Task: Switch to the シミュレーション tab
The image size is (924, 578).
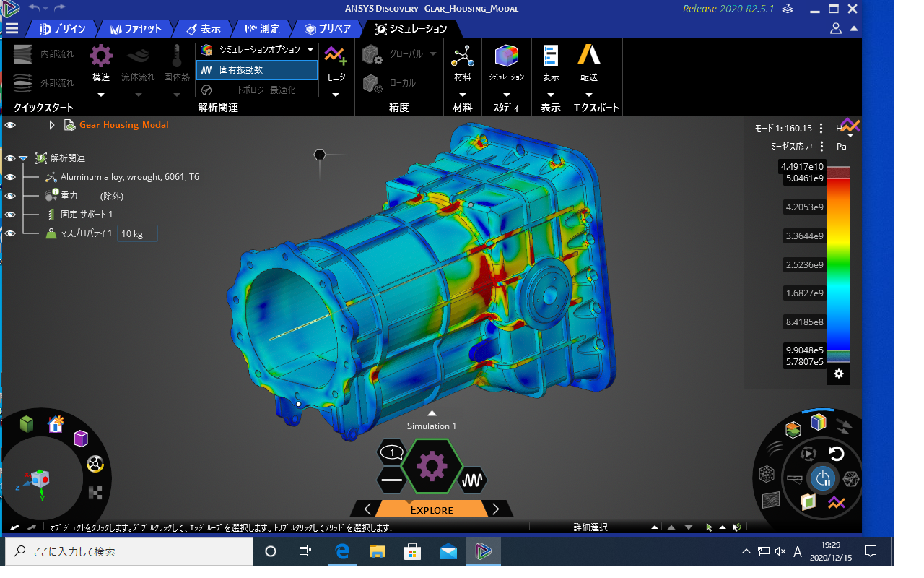Action: (x=411, y=29)
